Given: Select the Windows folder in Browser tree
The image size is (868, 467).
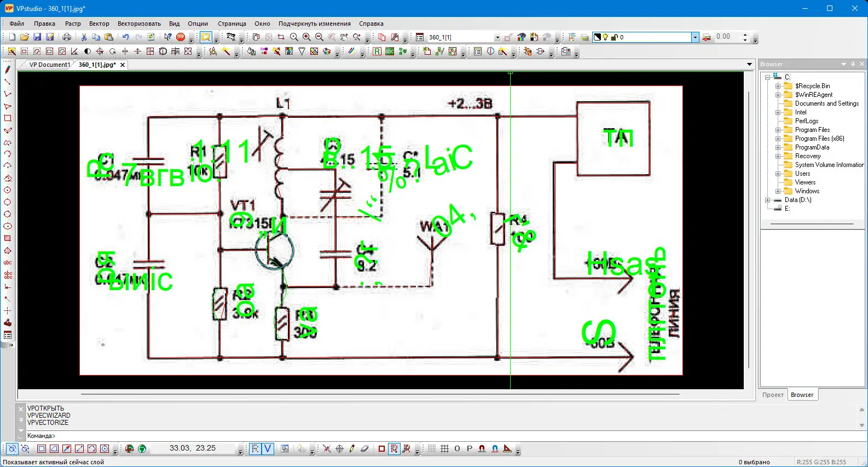Looking at the screenshot, I should tap(807, 191).
